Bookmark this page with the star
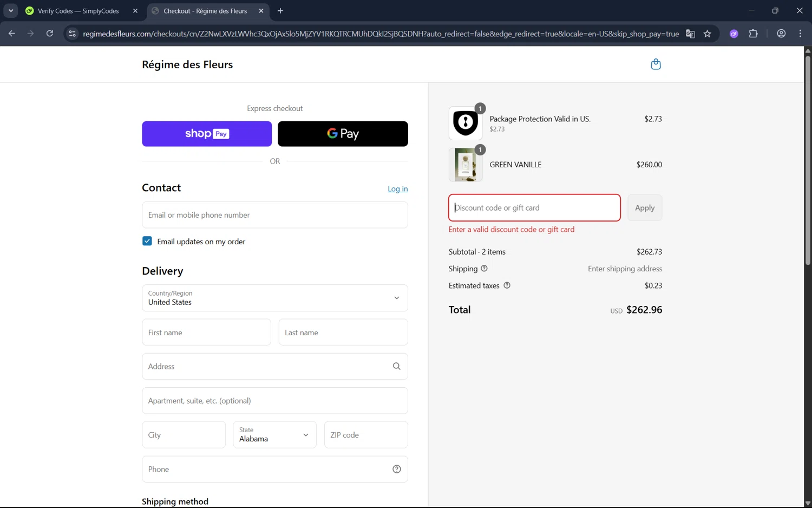This screenshot has height=508, width=812. [707, 34]
